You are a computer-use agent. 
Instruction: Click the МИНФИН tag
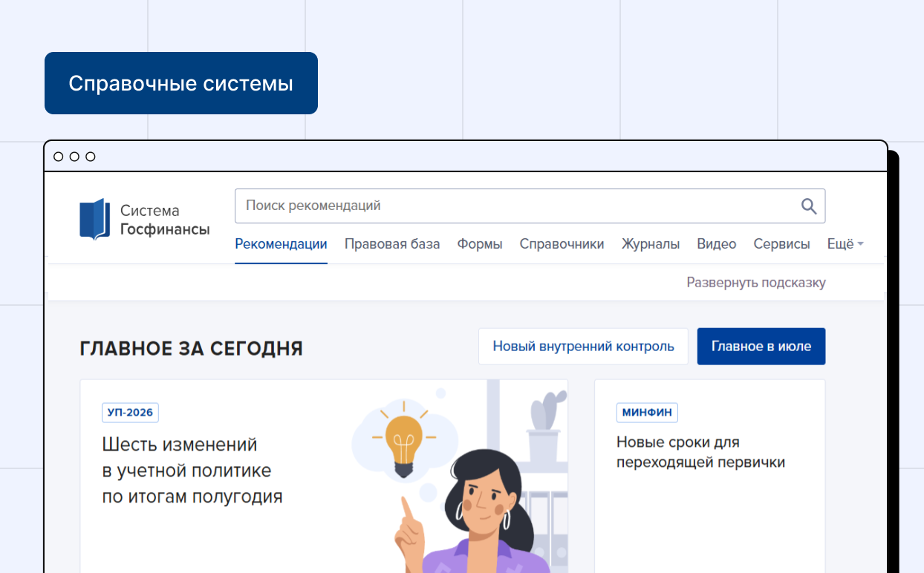pyautogui.click(x=647, y=413)
